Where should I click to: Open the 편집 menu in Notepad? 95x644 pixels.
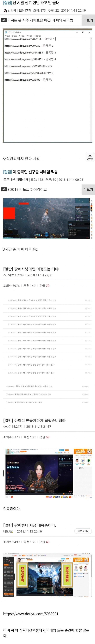pyautogui.click(x=14, y=36)
